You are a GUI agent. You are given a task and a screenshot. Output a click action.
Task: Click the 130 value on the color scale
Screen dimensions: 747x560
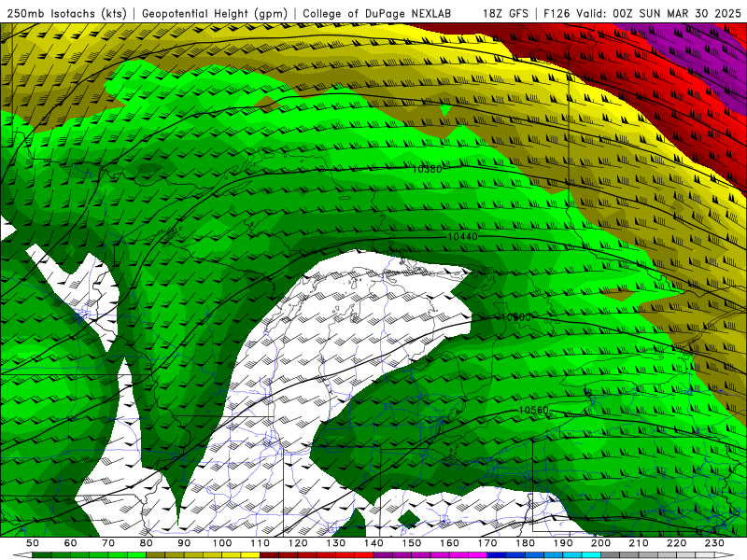coord(336,543)
